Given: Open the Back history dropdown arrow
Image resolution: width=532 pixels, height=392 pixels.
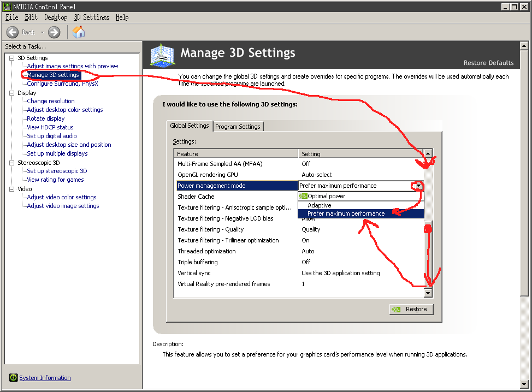Looking at the screenshot, I should point(43,33).
